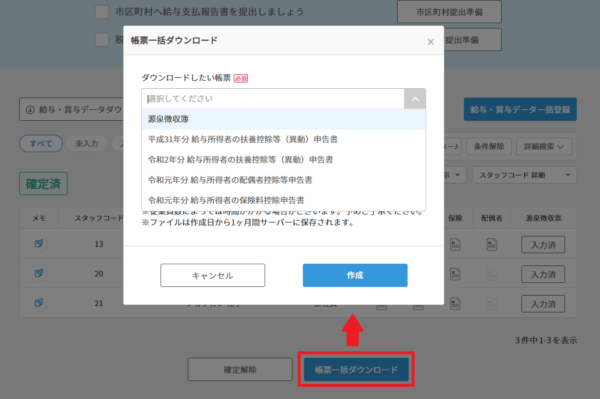Select 令和2年分 扶養控除等（異動）申告書 option
Image resolution: width=600 pixels, height=399 pixels.
(x=284, y=160)
